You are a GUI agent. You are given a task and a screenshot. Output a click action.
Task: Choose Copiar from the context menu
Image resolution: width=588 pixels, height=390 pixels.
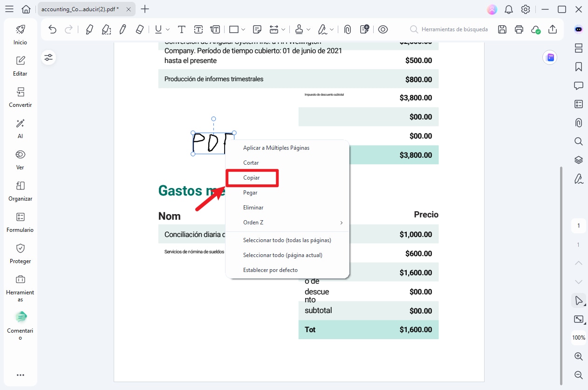252,178
